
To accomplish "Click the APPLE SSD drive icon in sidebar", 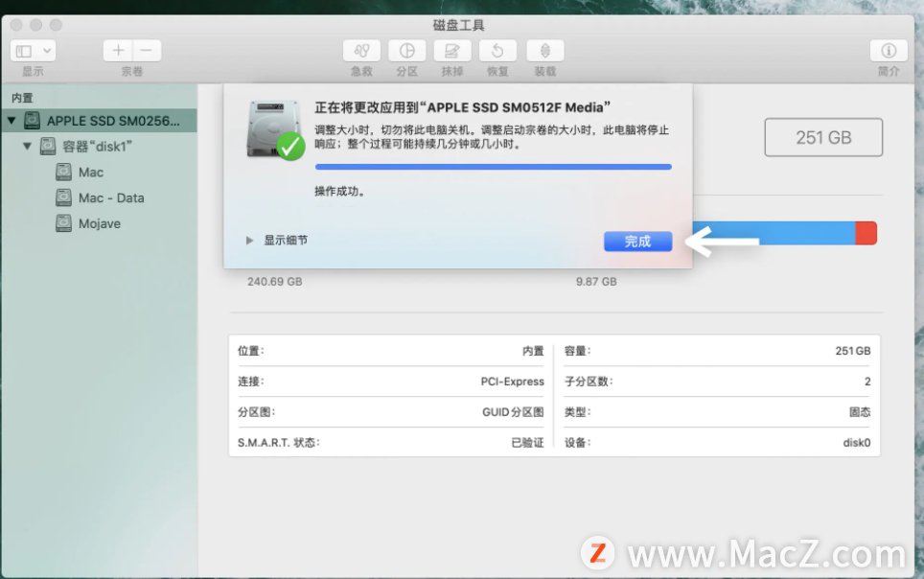I will click(32, 120).
